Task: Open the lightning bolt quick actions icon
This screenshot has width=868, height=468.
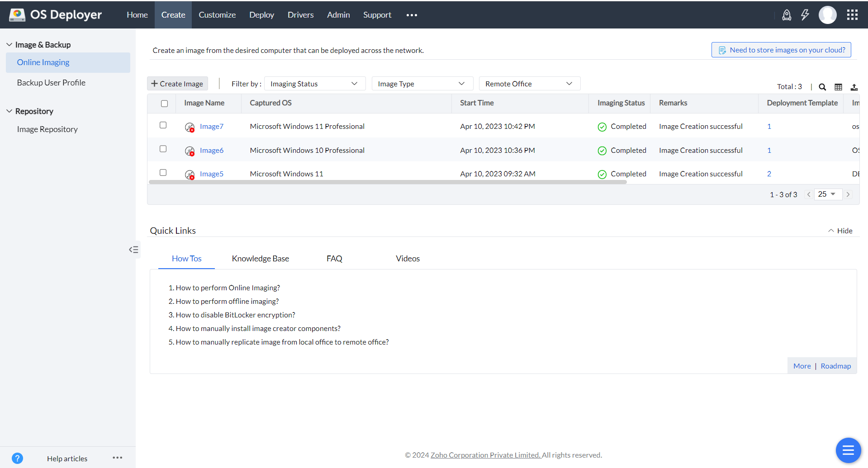Action: coord(805,15)
